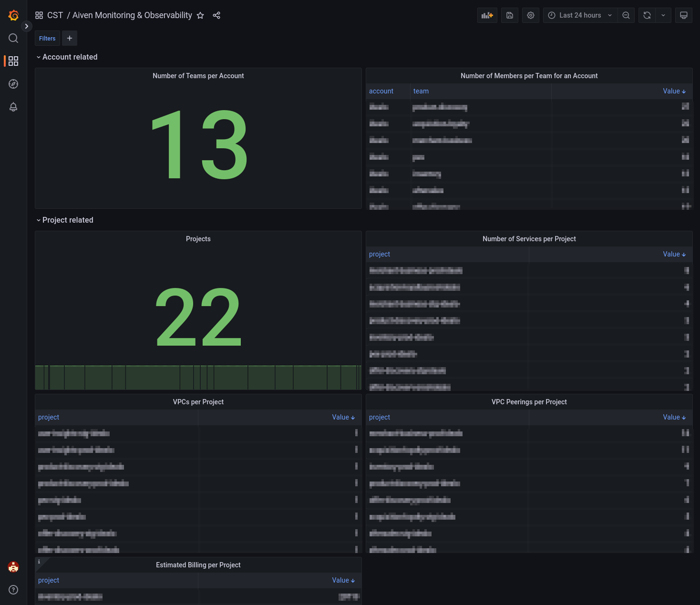700x605 pixels.
Task: Click the dashboard grid icon beside CST
Action: pos(39,15)
